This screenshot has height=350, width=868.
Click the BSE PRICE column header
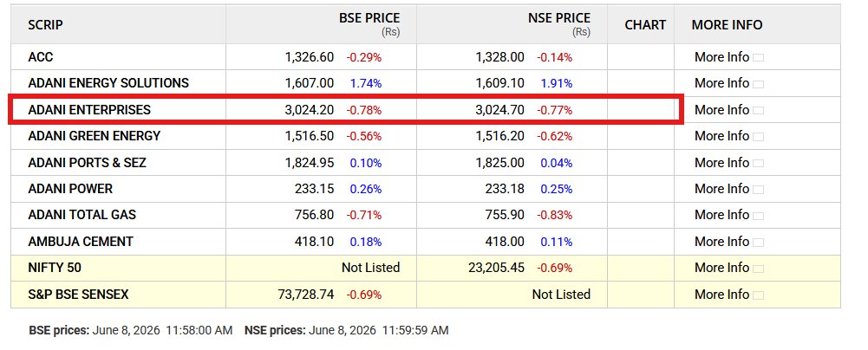[x=369, y=18]
